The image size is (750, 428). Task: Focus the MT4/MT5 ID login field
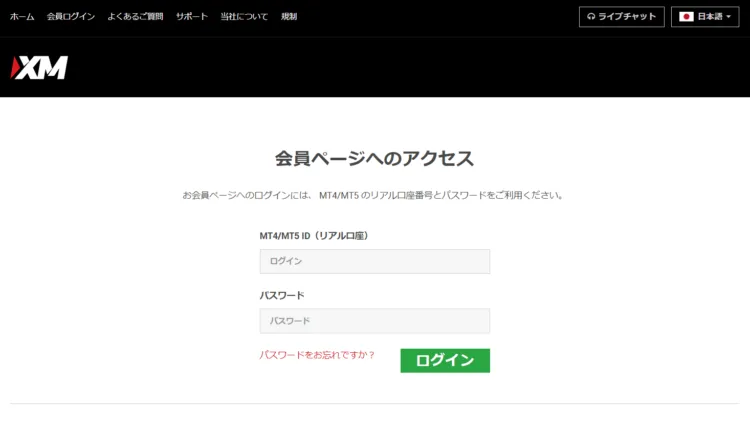[374, 261]
